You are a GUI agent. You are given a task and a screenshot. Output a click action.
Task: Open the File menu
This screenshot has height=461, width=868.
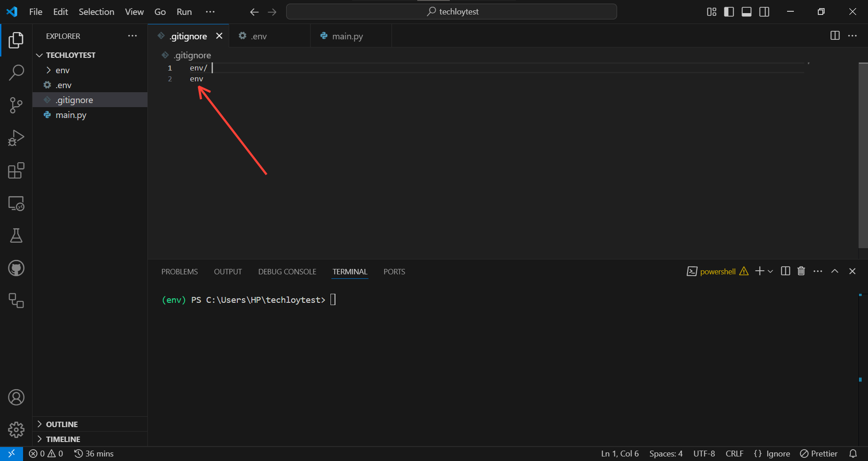pos(36,12)
